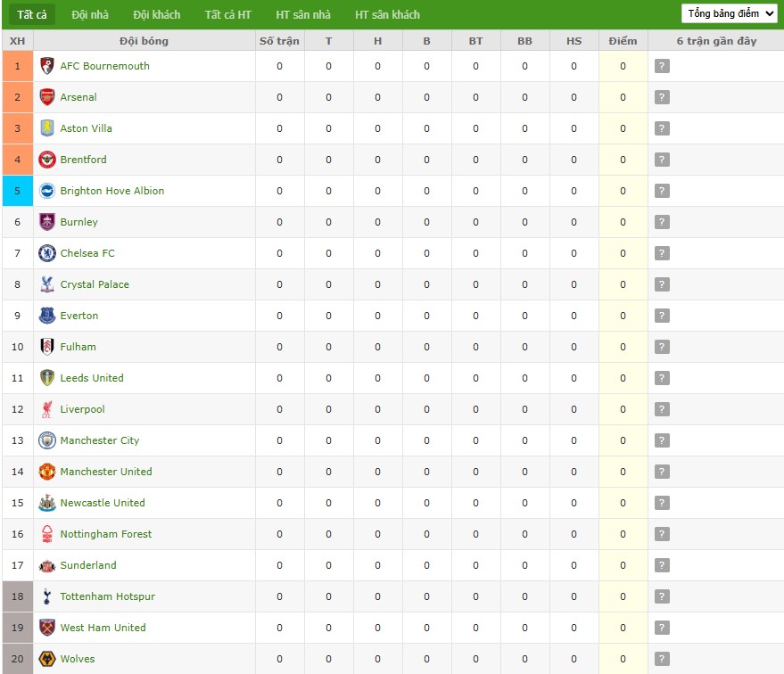The height and width of the screenshot is (674, 784).
Task: Click the Liverpool club crest icon
Action: click(47, 409)
